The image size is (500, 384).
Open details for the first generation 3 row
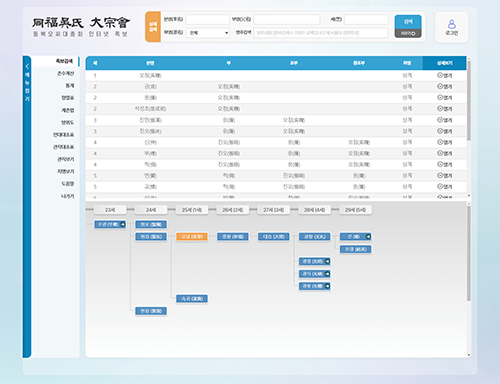444,120
